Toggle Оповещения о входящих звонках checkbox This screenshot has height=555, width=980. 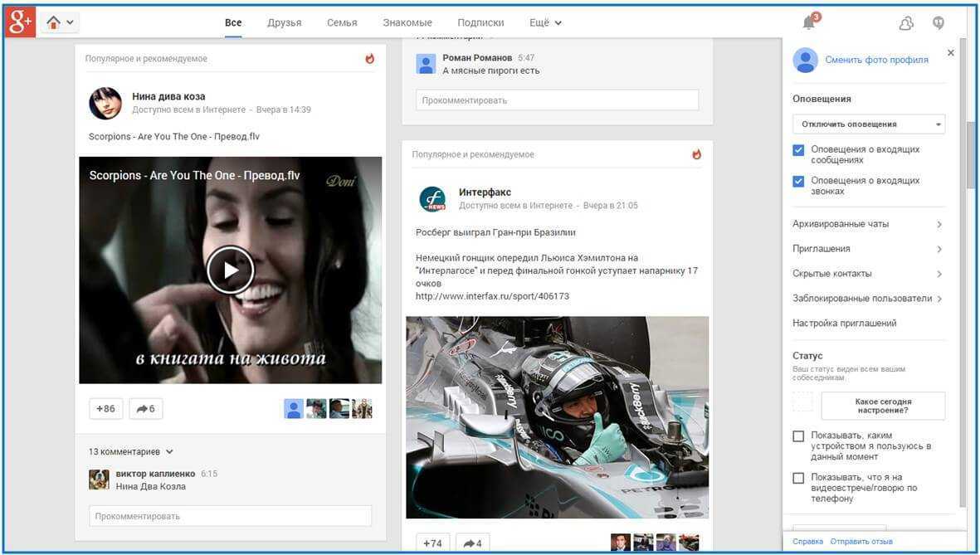click(798, 181)
